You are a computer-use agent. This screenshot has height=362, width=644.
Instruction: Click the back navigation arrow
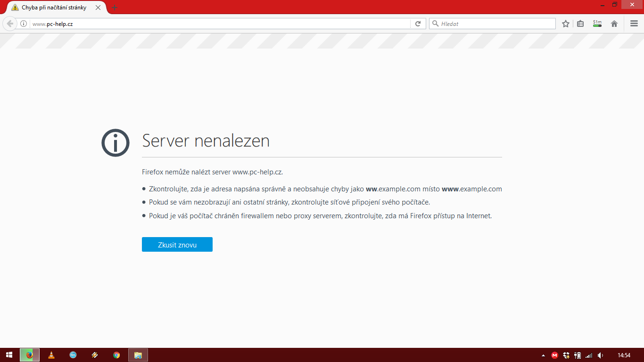tap(10, 24)
